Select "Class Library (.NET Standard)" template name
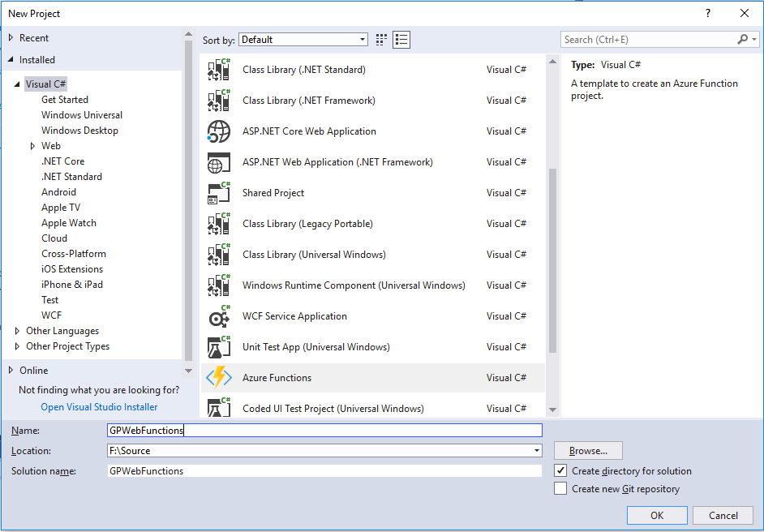764x532 pixels. [x=304, y=70]
